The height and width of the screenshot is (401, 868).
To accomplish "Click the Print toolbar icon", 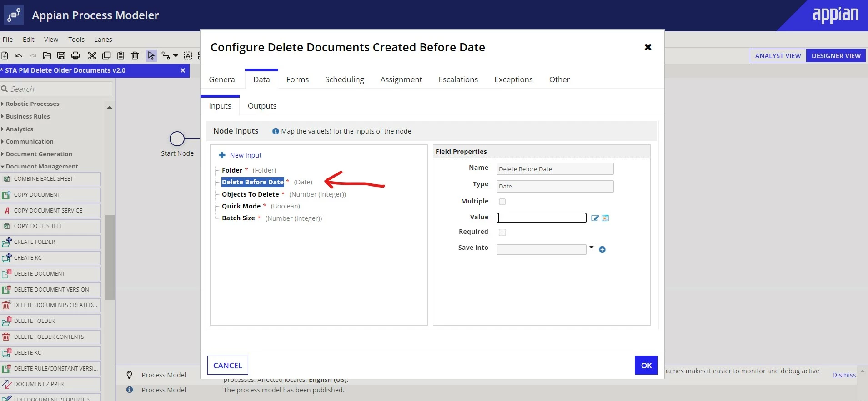I will coord(75,56).
